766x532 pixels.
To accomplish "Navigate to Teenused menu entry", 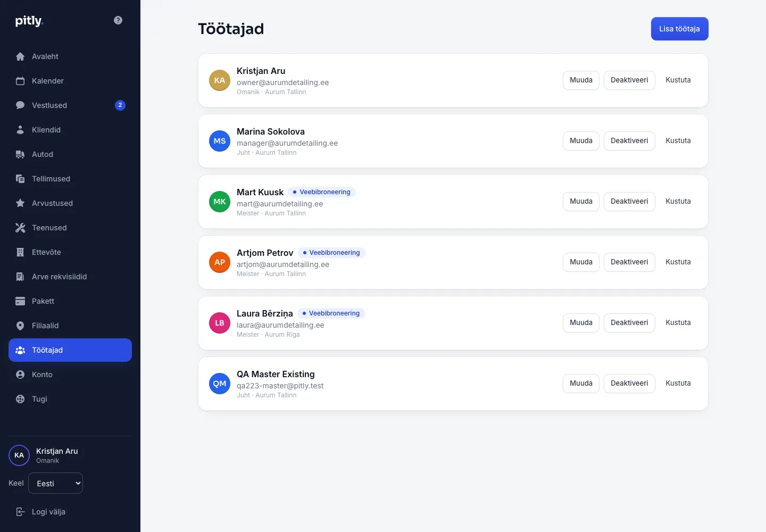I will coord(70,228).
